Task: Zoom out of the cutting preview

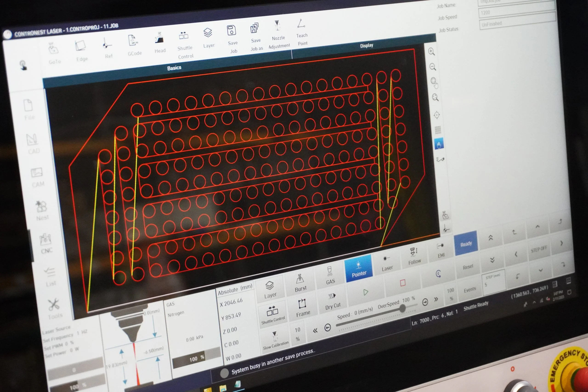Action: pos(433,67)
